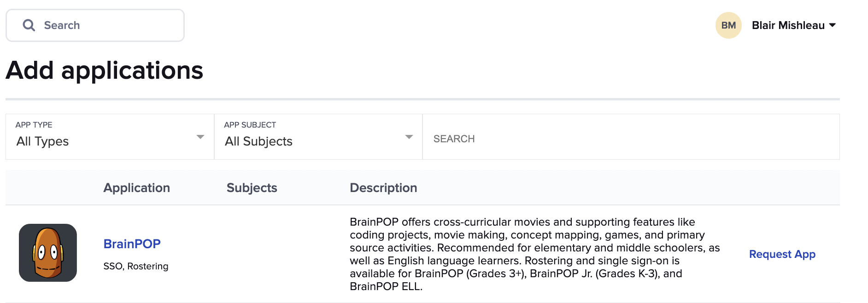Click the Add applications page title

tap(105, 70)
